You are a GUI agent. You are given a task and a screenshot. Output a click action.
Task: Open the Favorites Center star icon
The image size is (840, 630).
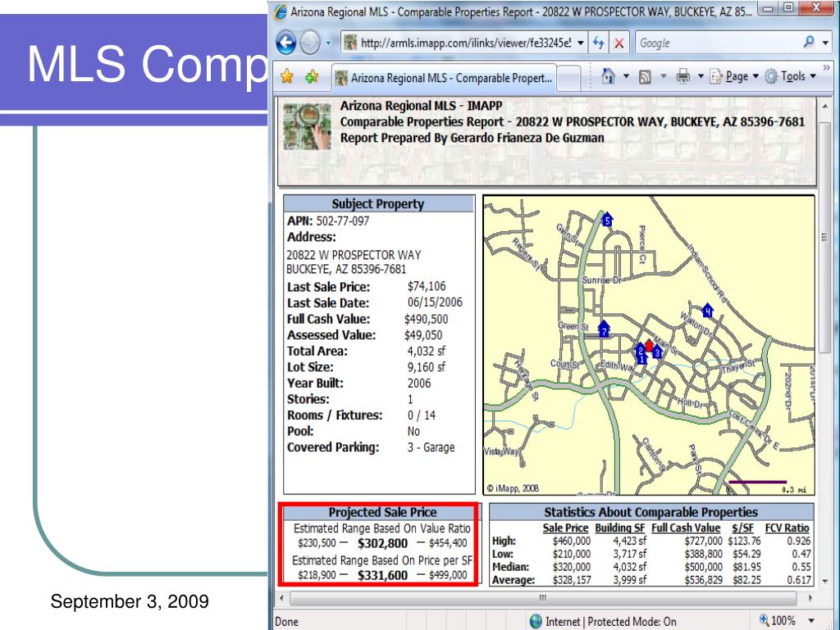pyautogui.click(x=286, y=79)
